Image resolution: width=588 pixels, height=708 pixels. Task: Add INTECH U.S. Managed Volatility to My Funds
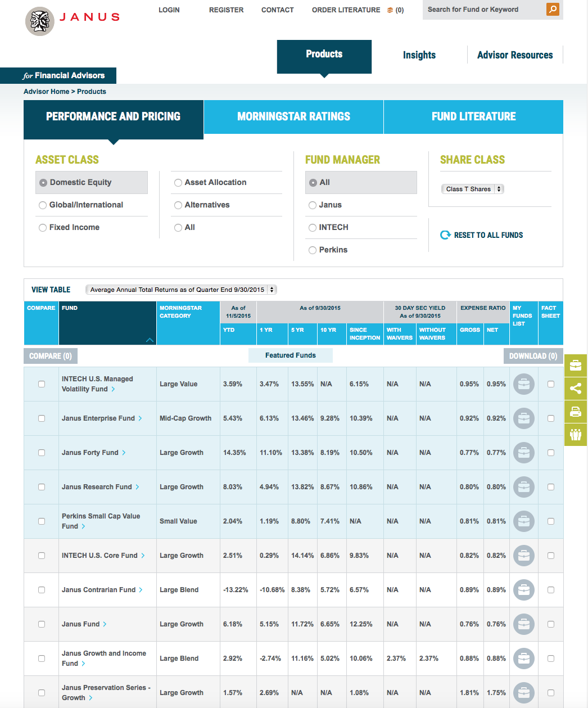tap(524, 384)
